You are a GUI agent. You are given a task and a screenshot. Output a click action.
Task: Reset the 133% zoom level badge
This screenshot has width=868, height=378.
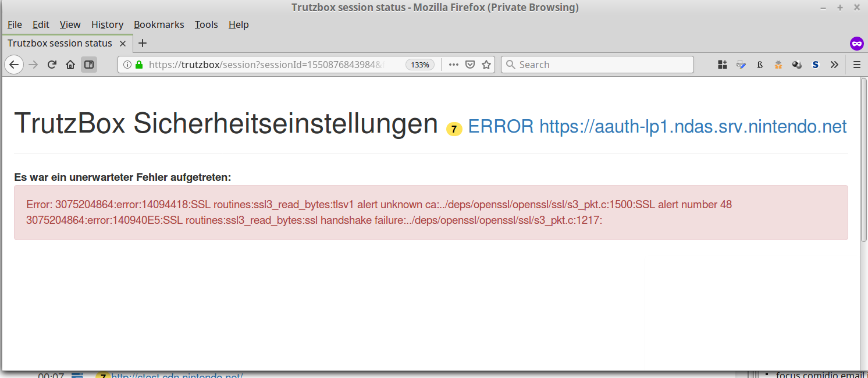point(419,65)
